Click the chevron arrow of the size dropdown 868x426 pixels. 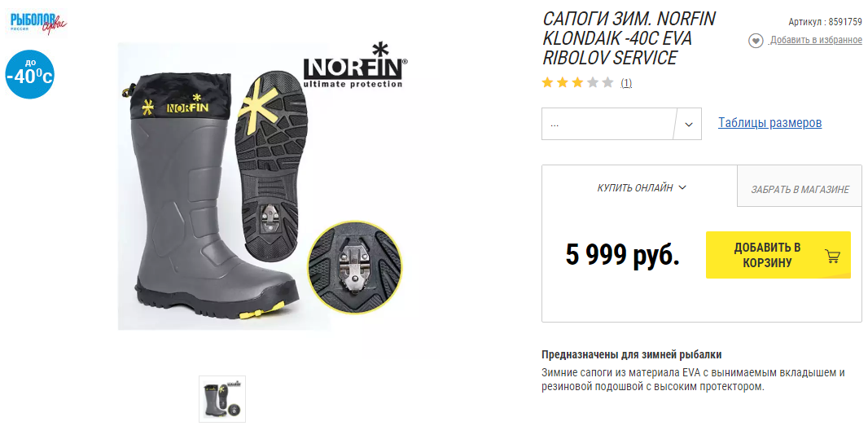(x=689, y=124)
